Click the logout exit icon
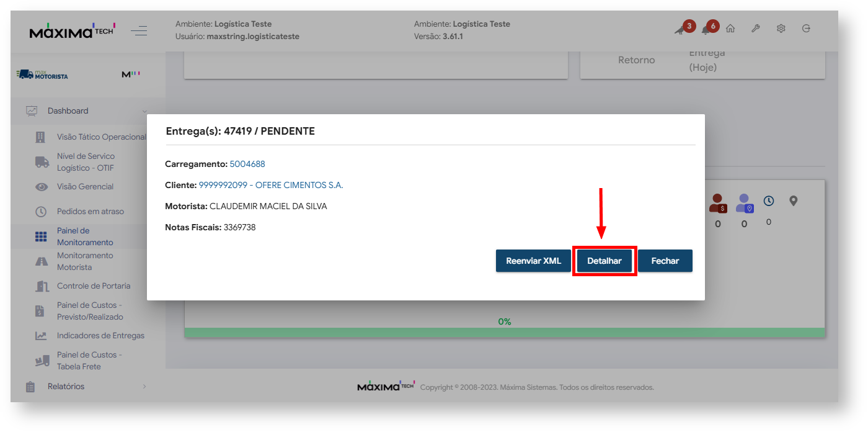 point(806,29)
